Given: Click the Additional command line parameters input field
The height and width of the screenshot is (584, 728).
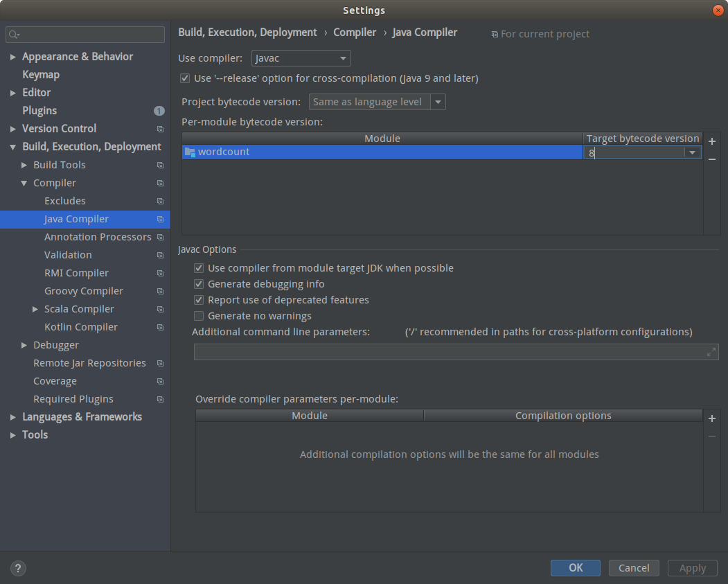Looking at the screenshot, I should [x=449, y=352].
